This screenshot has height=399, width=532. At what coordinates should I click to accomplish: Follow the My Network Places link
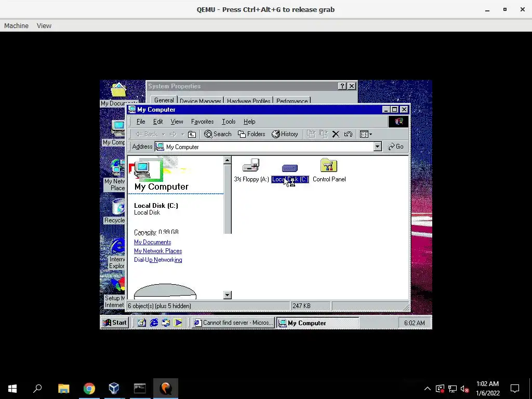(x=158, y=251)
